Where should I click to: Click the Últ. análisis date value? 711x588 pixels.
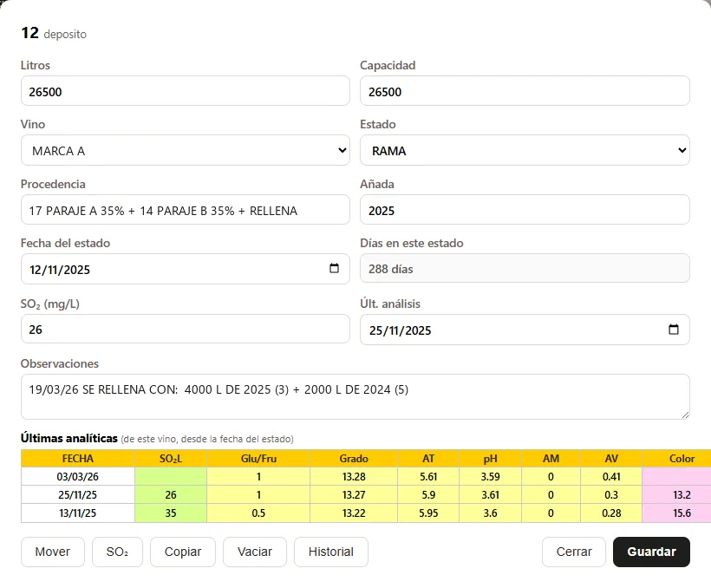[400, 330]
